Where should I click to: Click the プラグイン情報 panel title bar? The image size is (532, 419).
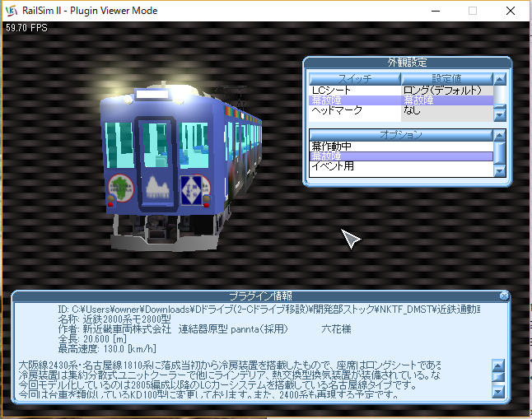[260, 296]
